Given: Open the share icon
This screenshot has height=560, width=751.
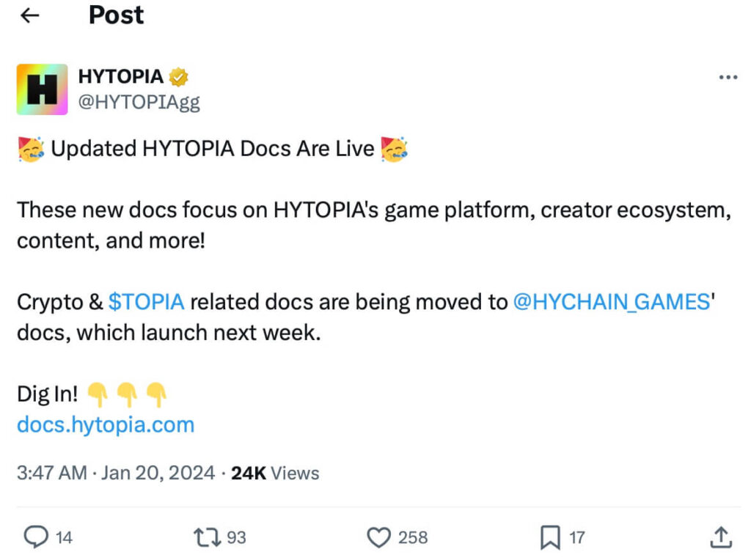Looking at the screenshot, I should 723,537.
